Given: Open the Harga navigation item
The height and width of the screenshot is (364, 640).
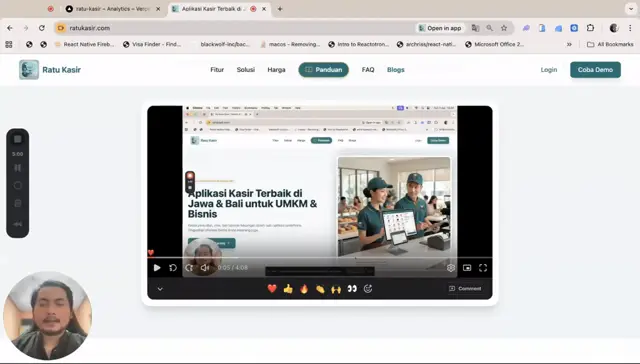Looking at the screenshot, I should click(x=276, y=70).
